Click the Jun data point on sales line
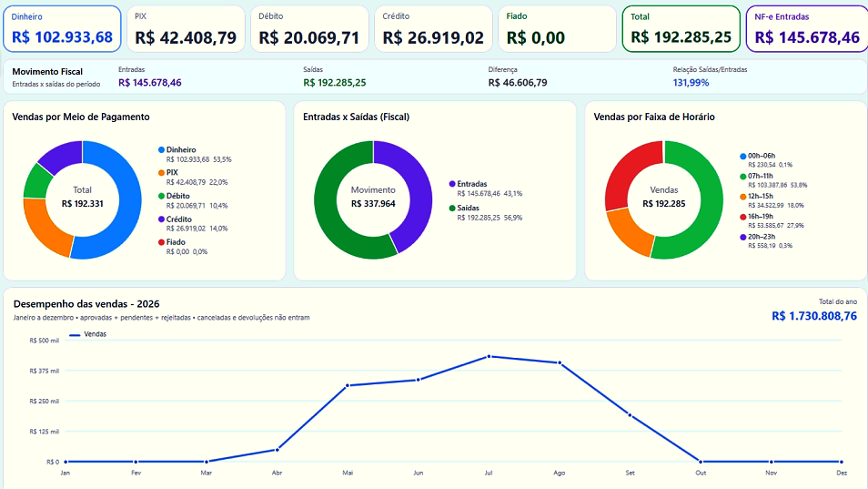Screen dimensions: 868x489 tap(418, 380)
